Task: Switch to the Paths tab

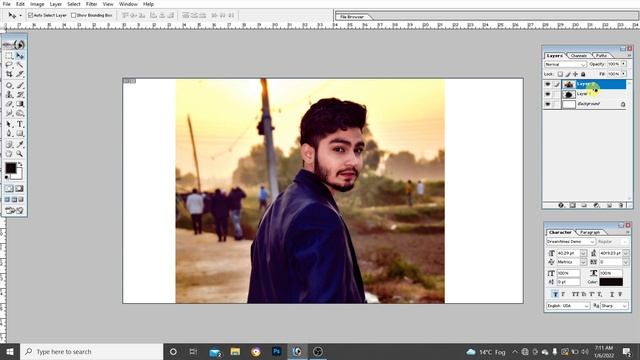Action: point(601,56)
